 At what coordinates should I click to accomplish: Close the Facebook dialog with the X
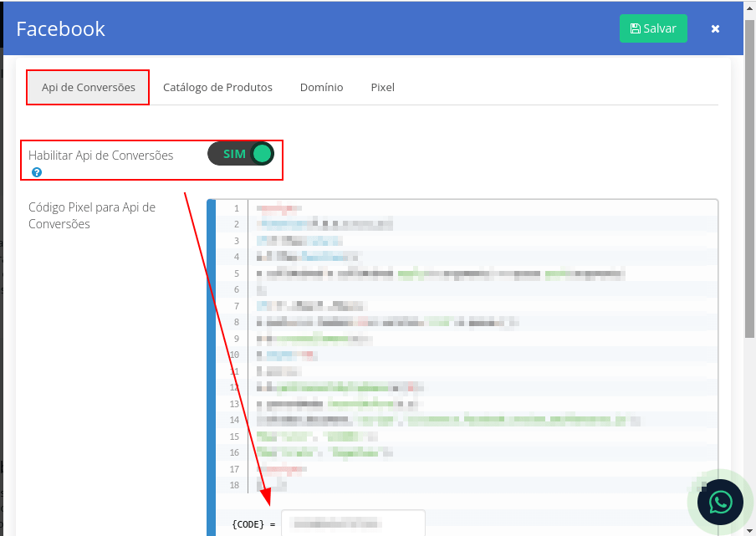pos(716,29)
